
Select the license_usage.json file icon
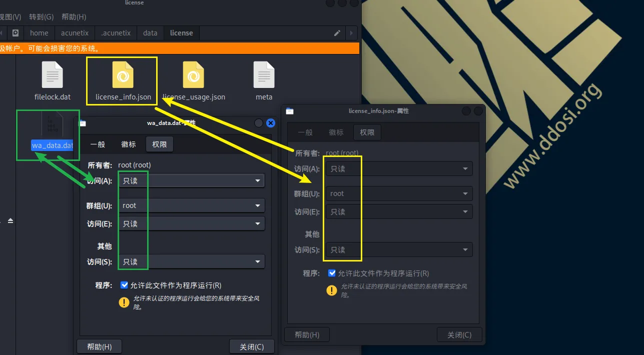point(193,75)
